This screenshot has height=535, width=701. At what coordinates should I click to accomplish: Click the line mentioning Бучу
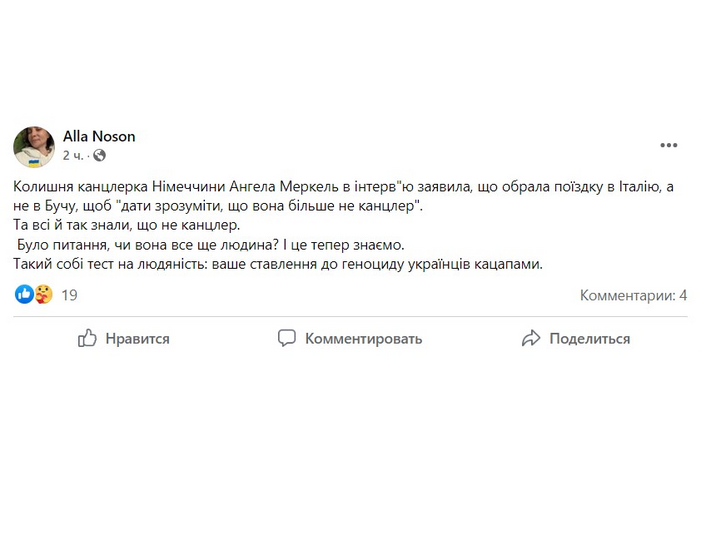pos(220,206)
